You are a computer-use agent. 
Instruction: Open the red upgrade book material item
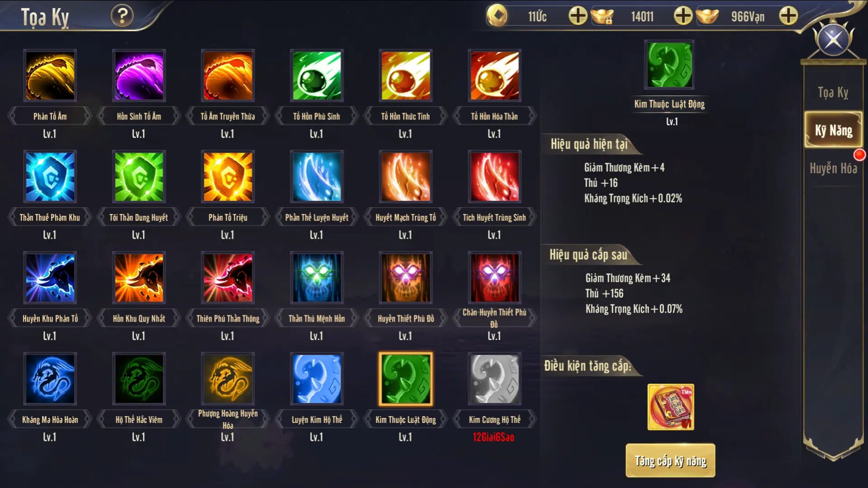coord(671,407)
